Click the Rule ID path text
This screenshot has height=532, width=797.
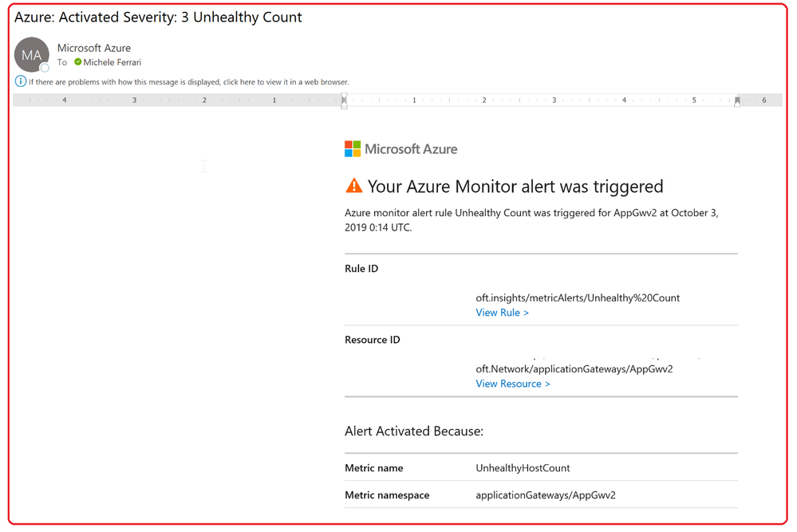point(578,298)
